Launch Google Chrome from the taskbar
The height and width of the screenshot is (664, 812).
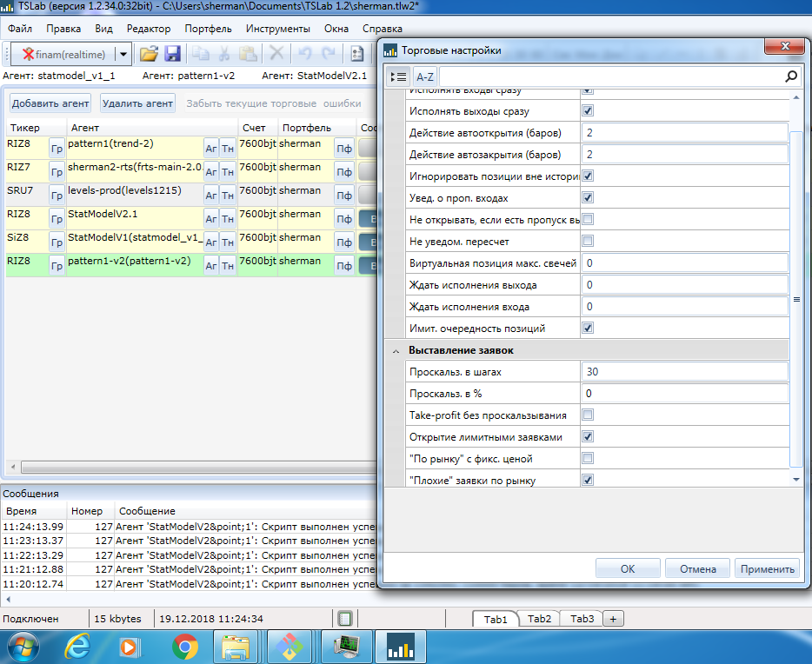coord(184,647)
